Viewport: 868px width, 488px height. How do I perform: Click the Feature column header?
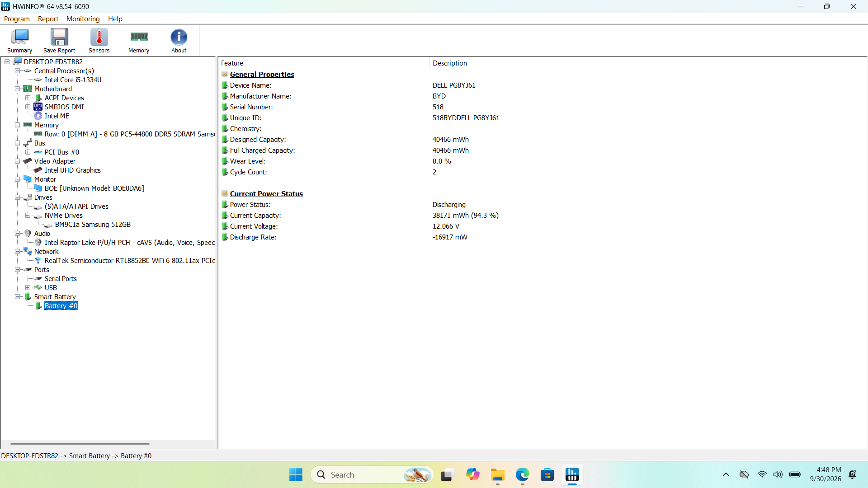tap(324, 63)
